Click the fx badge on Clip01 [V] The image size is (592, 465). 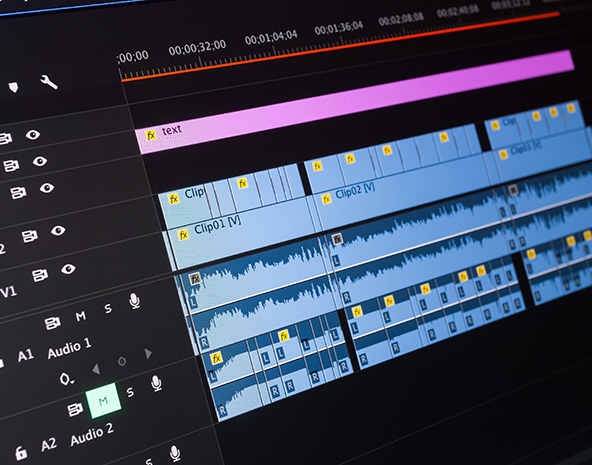183,235
